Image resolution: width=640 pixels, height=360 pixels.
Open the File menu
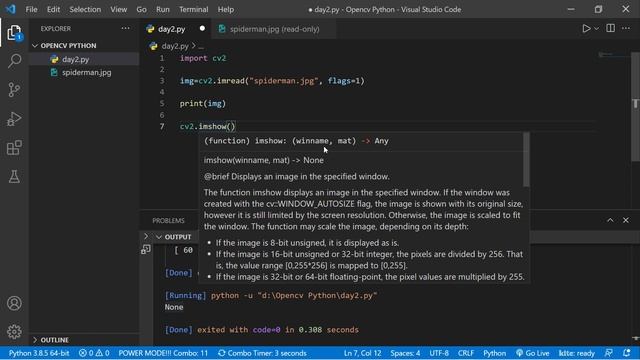(31, 9)
